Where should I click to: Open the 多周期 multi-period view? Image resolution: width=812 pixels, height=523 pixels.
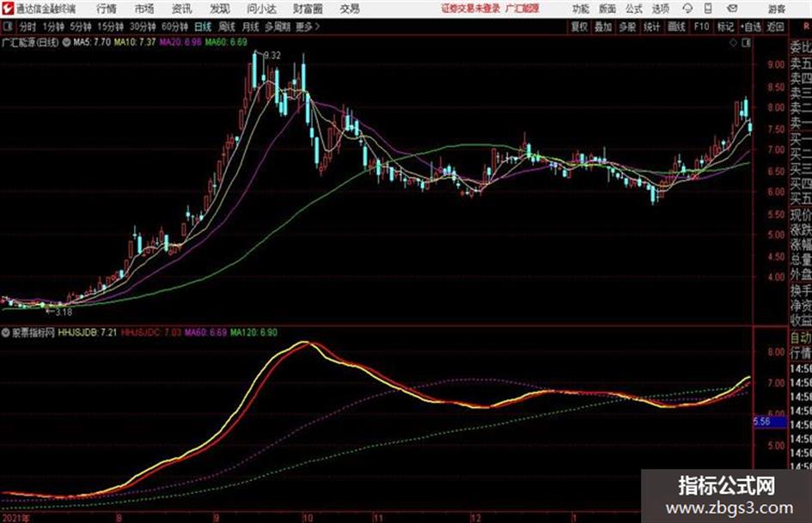pyautogui.click(x=278, y=27)
